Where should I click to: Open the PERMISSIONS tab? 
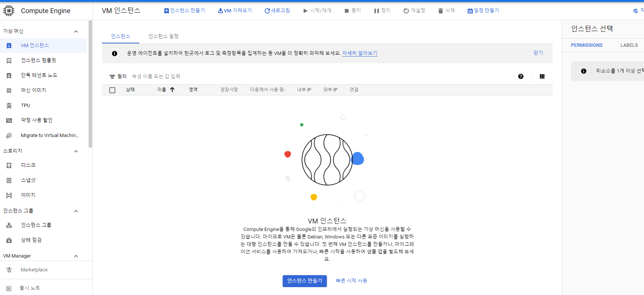click(587, 45)
